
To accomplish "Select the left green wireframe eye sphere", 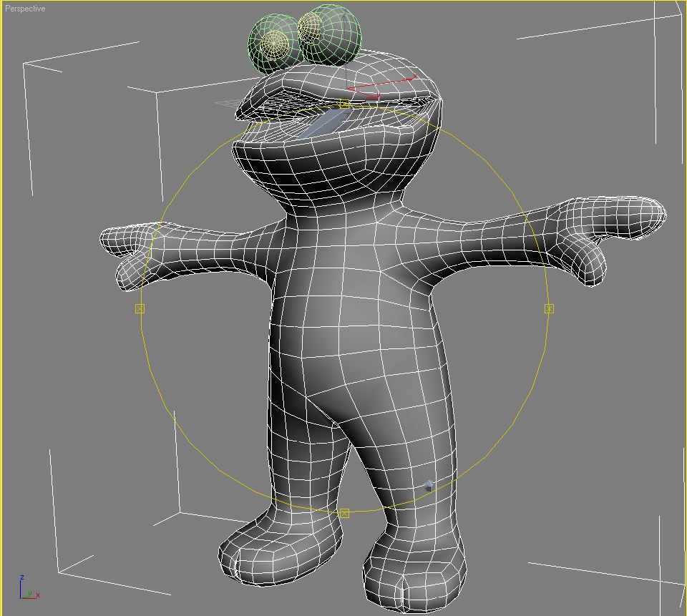I will [274, 44].
